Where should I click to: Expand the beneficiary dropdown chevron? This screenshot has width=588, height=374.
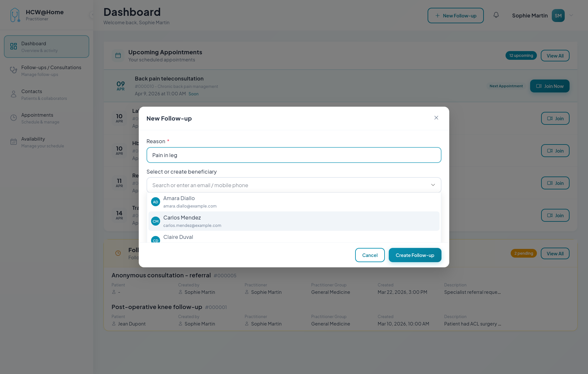click(433, 185)
